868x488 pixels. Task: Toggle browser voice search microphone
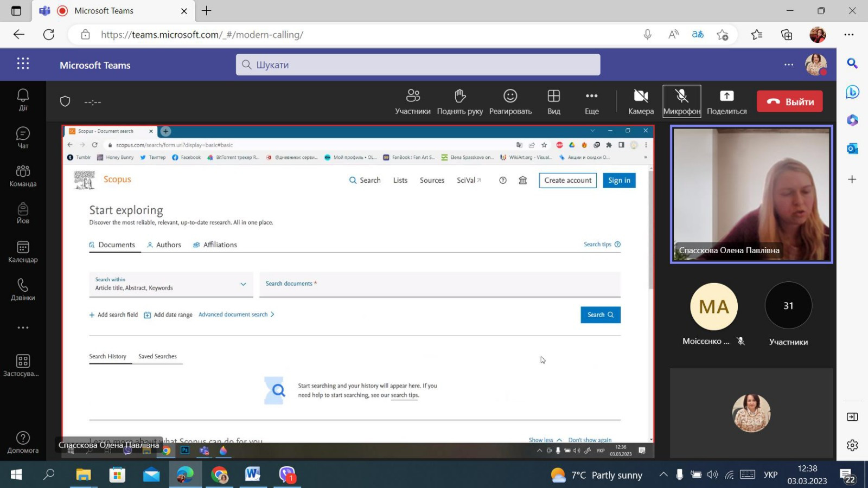tap(647, 35)
